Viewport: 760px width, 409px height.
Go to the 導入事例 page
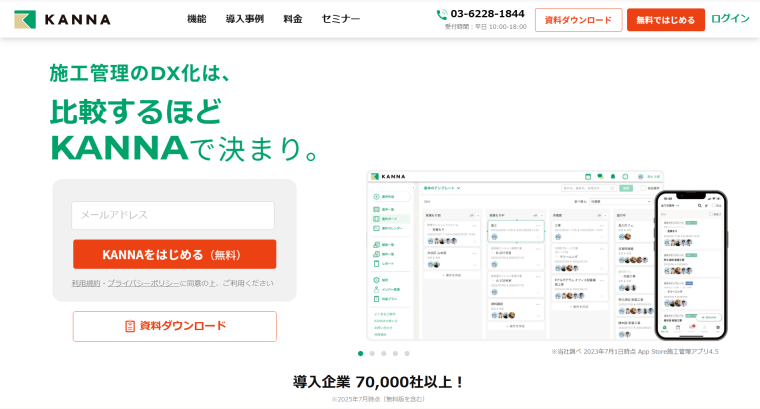244,19
